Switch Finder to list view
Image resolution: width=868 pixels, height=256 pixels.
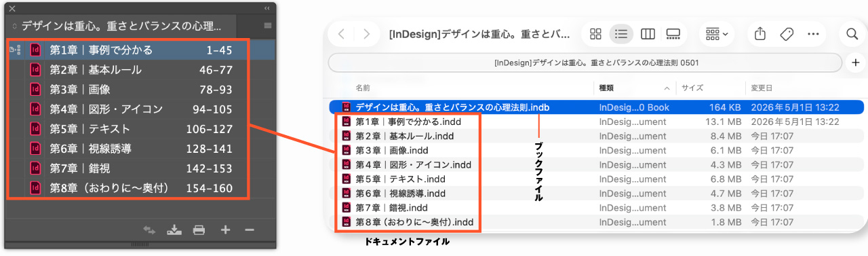pyautogui.click(x=620, y=34)
